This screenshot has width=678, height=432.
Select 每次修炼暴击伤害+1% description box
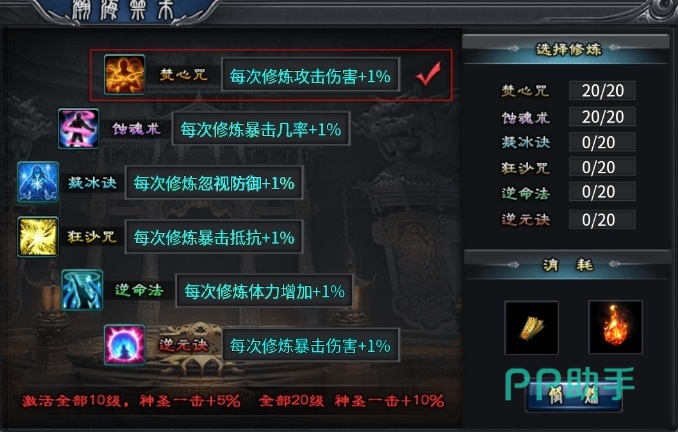pyautogui.click(x=310, y=345)
